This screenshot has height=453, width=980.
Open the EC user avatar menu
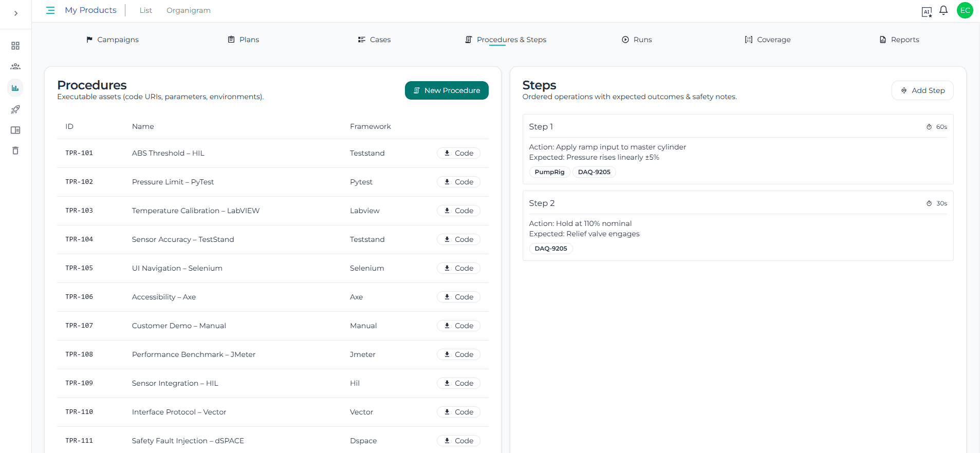coord(965,10)
